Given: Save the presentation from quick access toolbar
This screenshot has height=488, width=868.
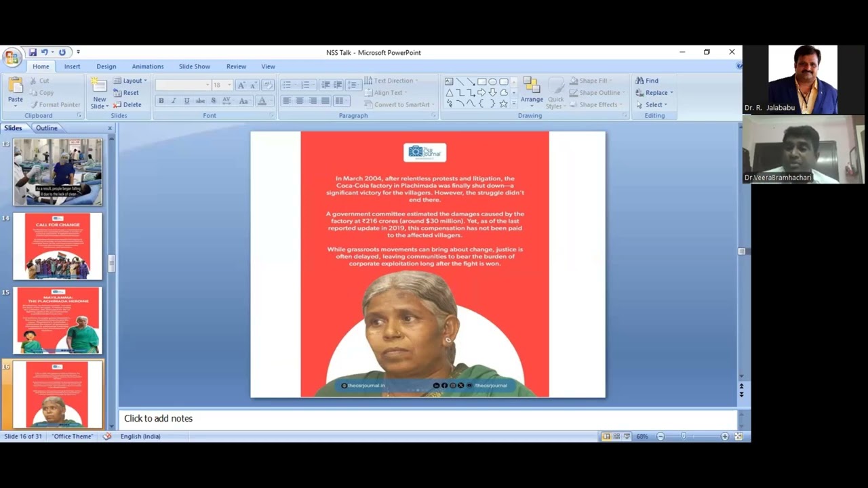Looking at the screenshot, I should [33, 52].
